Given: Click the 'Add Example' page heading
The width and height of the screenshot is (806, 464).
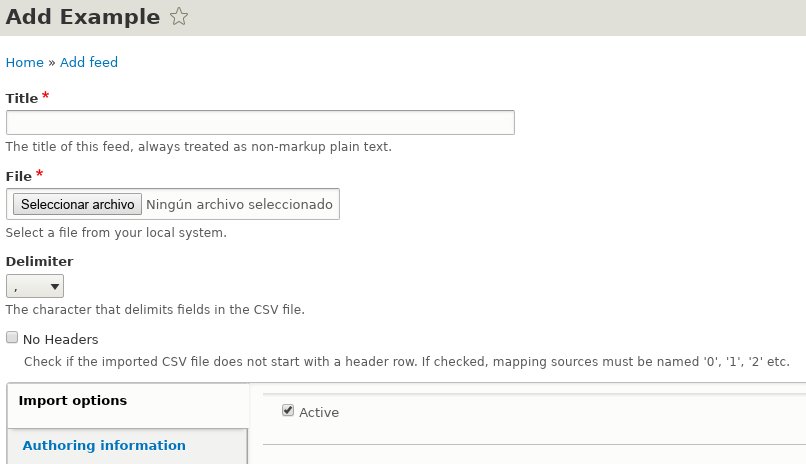Looking at the screenshot, I should click(x=83, y=16).
